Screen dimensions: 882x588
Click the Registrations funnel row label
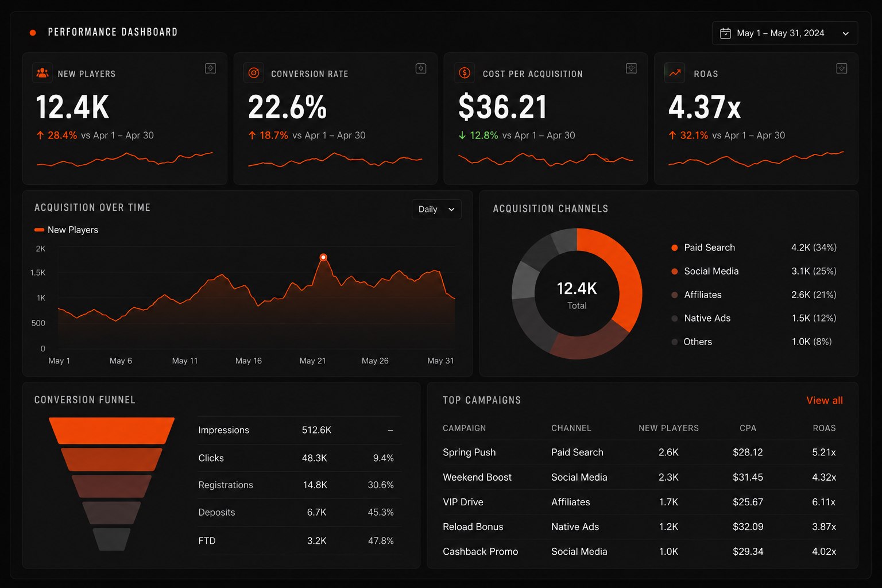226,485
